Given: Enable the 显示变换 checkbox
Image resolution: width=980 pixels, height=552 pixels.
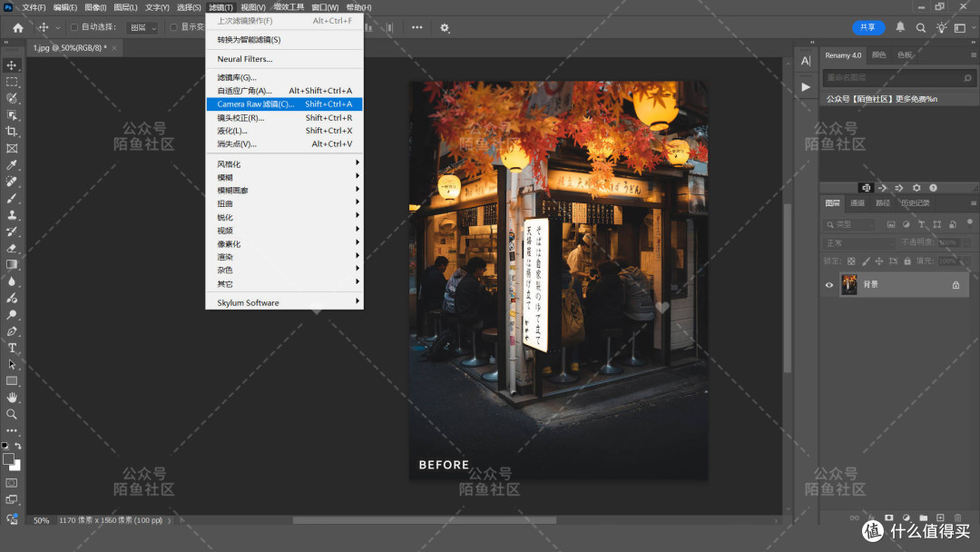Looking at the screenshot, I should 173,27.
